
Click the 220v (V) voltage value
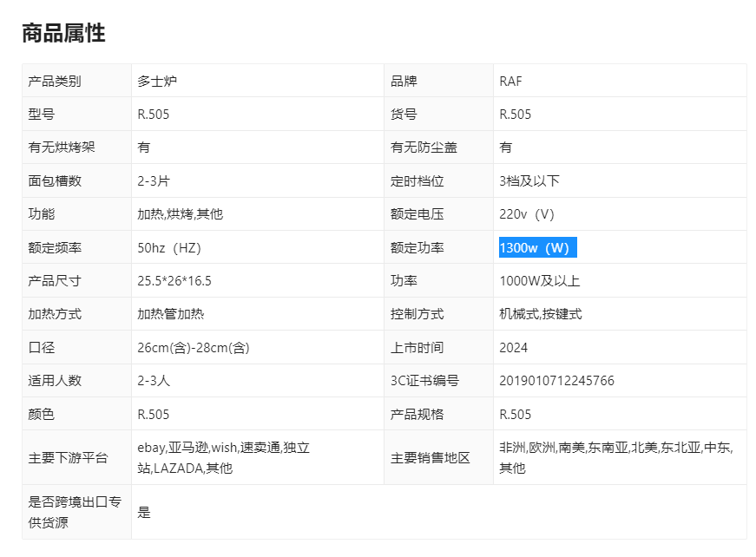pos(526,214)
